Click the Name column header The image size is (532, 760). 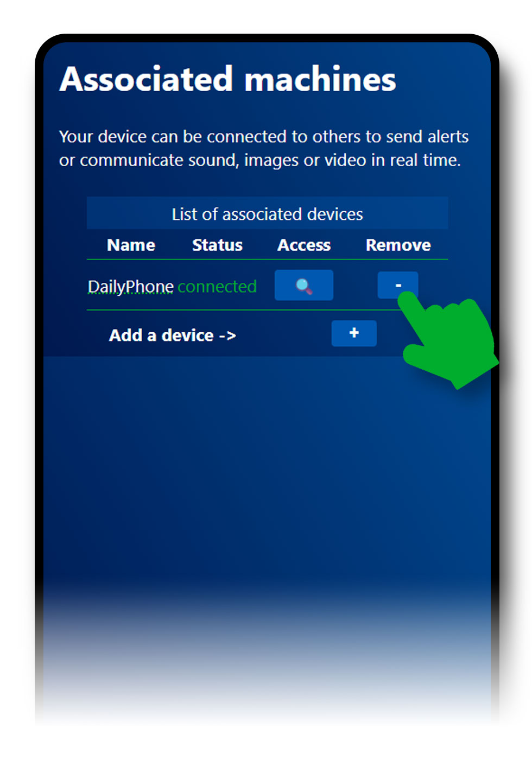[x=131, y=245]
